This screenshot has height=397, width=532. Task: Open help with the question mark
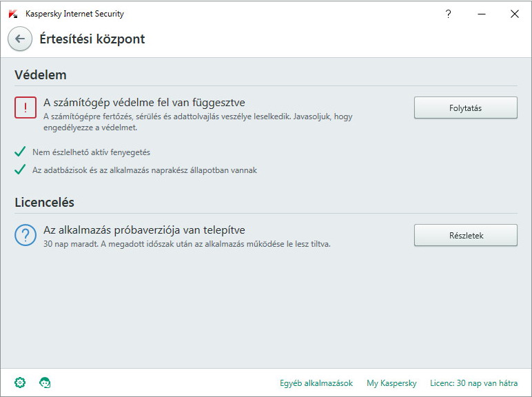tap(448, 14)
